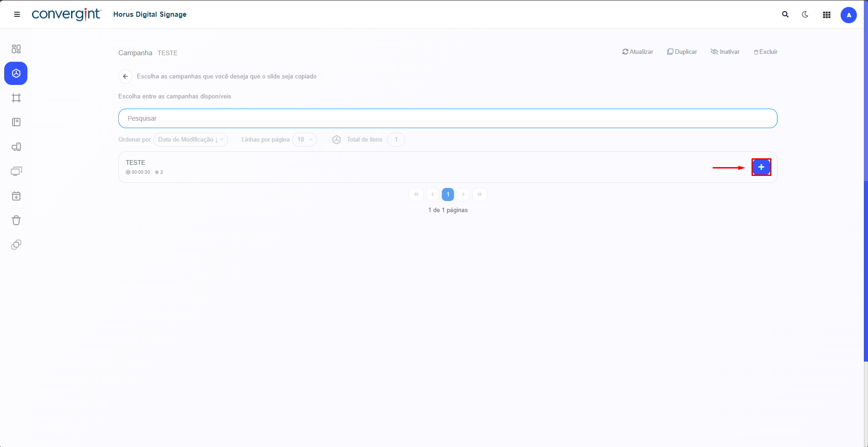Expand the Linhas por página dropdown
Image resolution: width=868 pixels, height=447 pixels.
(x=304, y=140)
